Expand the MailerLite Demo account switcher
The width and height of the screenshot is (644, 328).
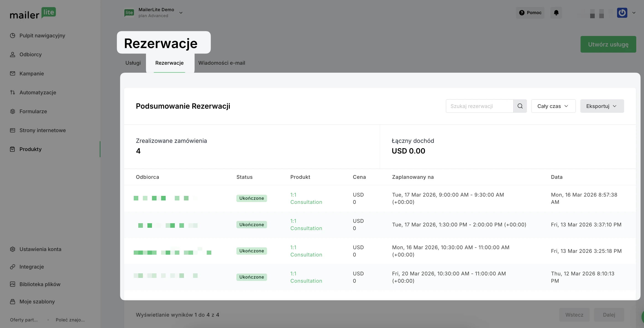[181, 13]
